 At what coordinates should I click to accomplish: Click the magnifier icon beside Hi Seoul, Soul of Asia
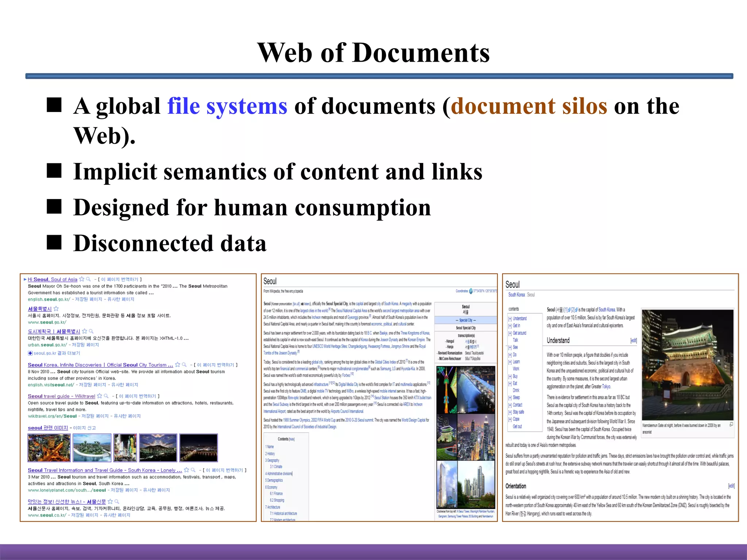(88, 279)
